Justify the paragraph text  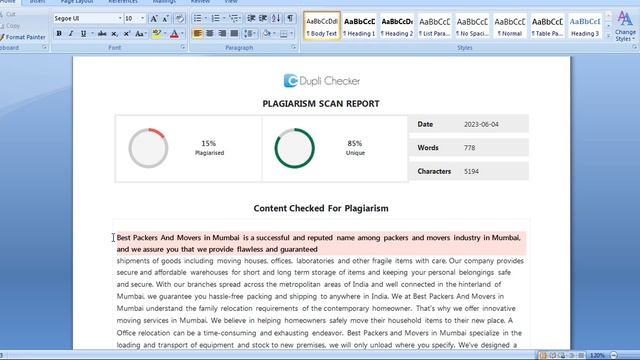coord(234,33)
